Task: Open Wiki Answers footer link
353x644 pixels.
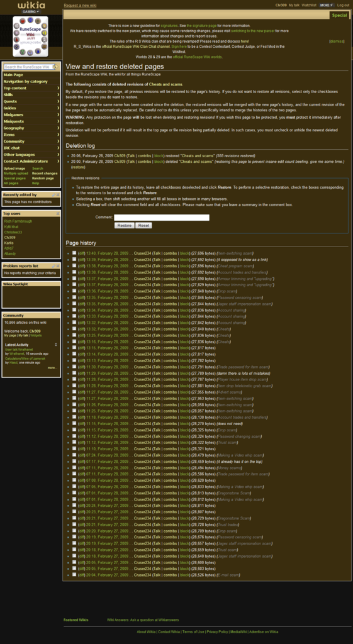Action: tap(143, 619)
